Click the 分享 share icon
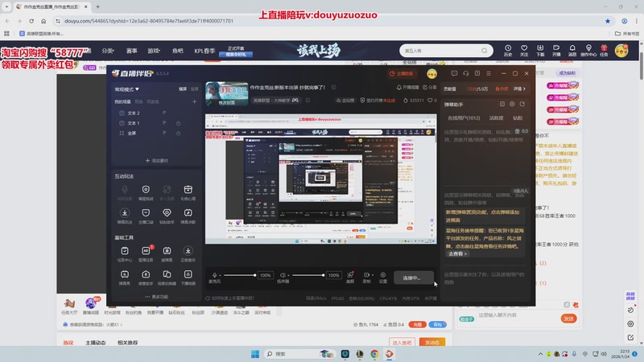This screenshot has height=362, width=644. [x=430, y=88]
